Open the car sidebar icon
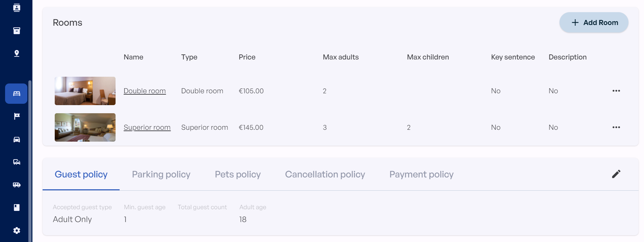The width and height of the screenshot is (644, 242). coord(17,140)
